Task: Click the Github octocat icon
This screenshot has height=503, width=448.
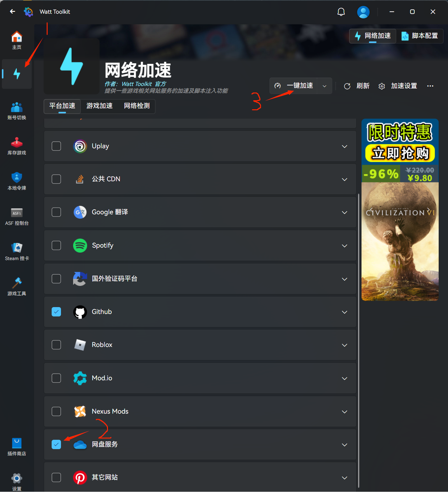Action: click(x=80, y=312)
